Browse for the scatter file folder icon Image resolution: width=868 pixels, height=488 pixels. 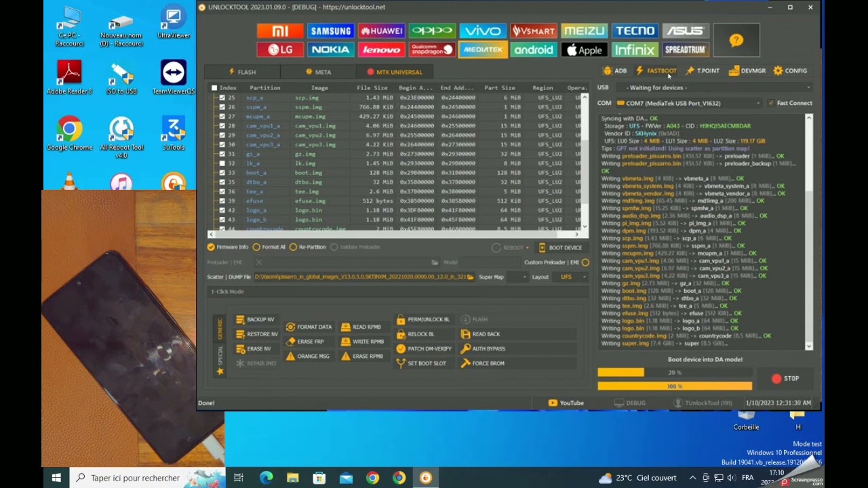point(471,277)
